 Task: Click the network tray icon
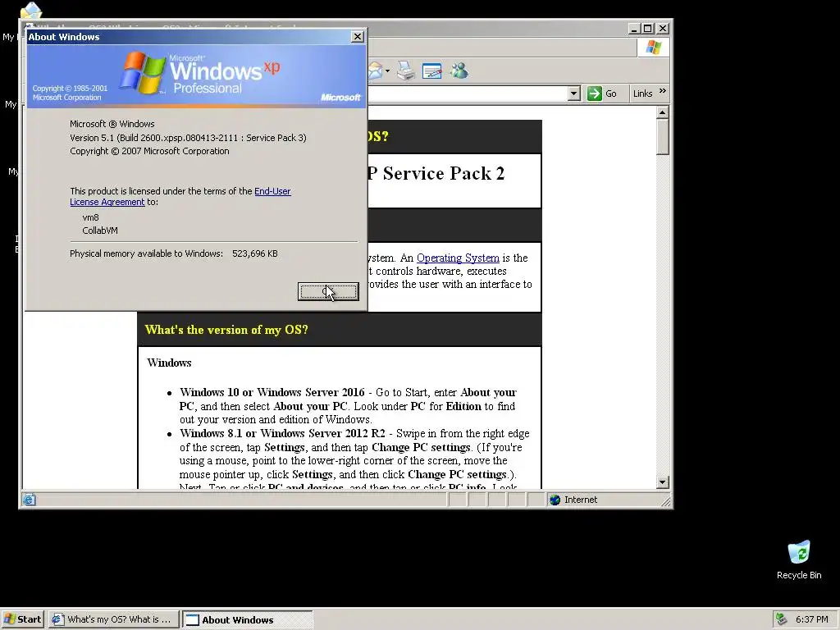click(782, 619)
